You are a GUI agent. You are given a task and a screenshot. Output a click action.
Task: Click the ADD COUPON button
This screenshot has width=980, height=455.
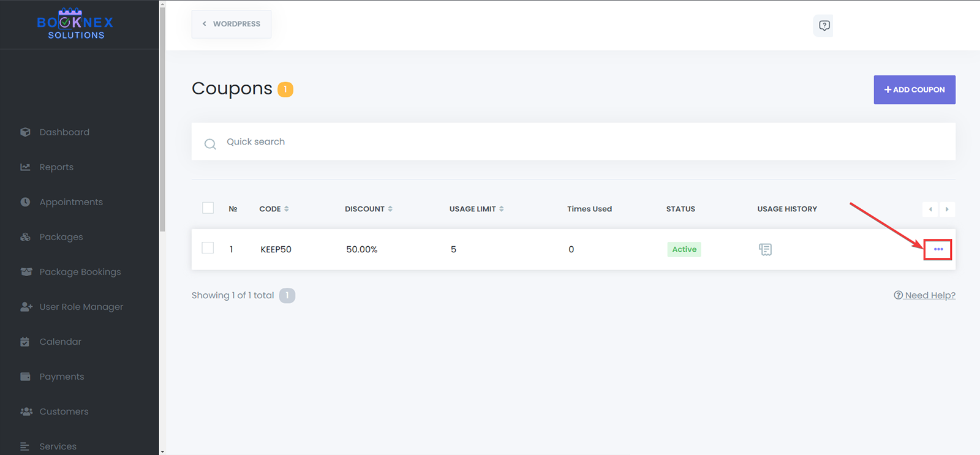(914, 90)
